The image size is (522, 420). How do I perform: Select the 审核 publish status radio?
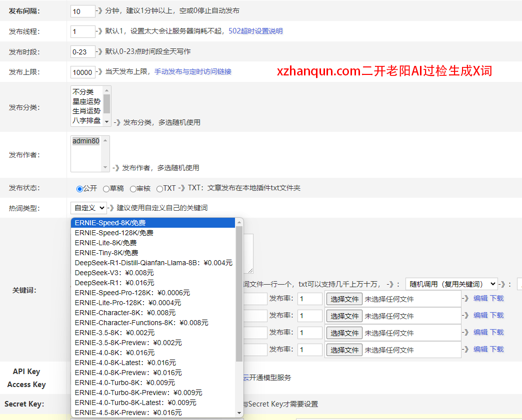click(x=133, y=189)
